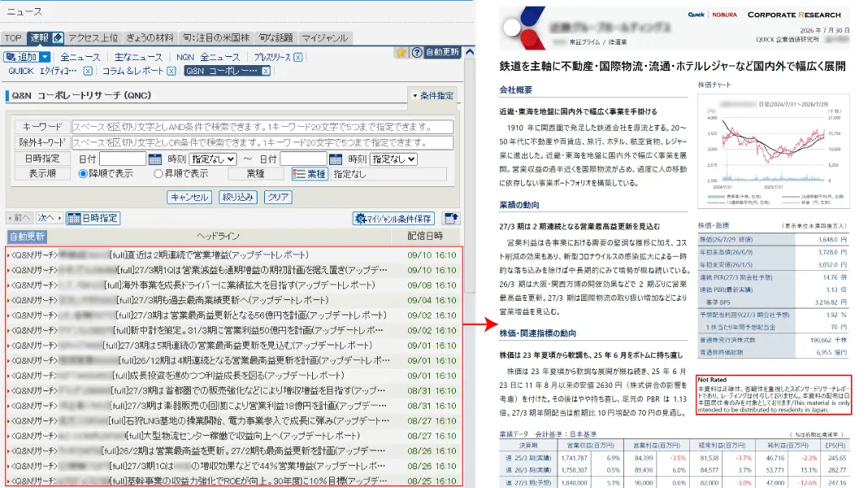Open headline 27/3期も過去最高業績更新へ
868x488 pixels.
pyautogui.click(x=223, y=300)
